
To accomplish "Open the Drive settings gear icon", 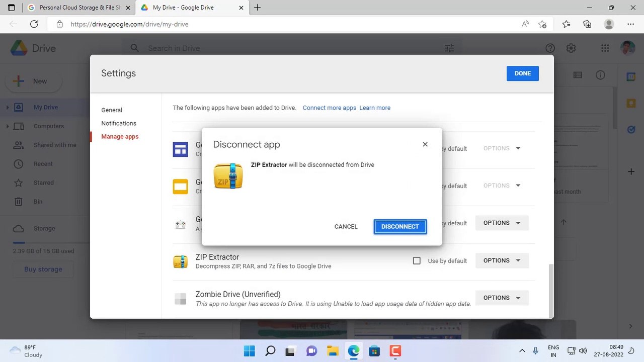I will (571, 48).
